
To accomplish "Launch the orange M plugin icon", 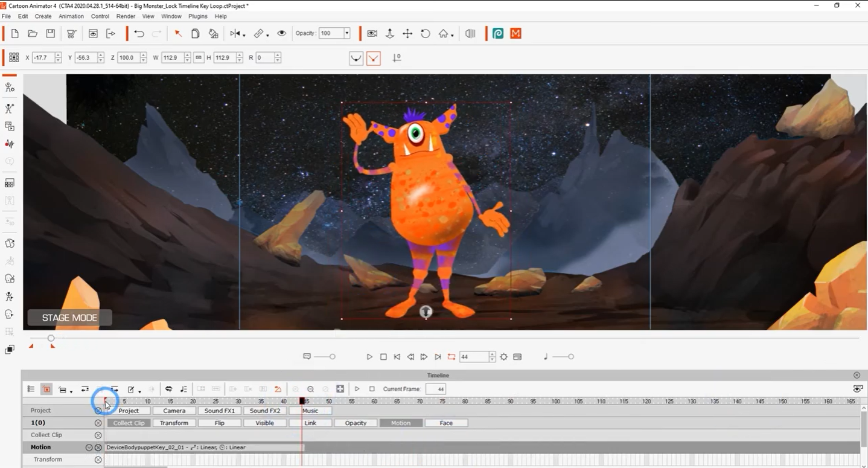I will pos(515,34).
